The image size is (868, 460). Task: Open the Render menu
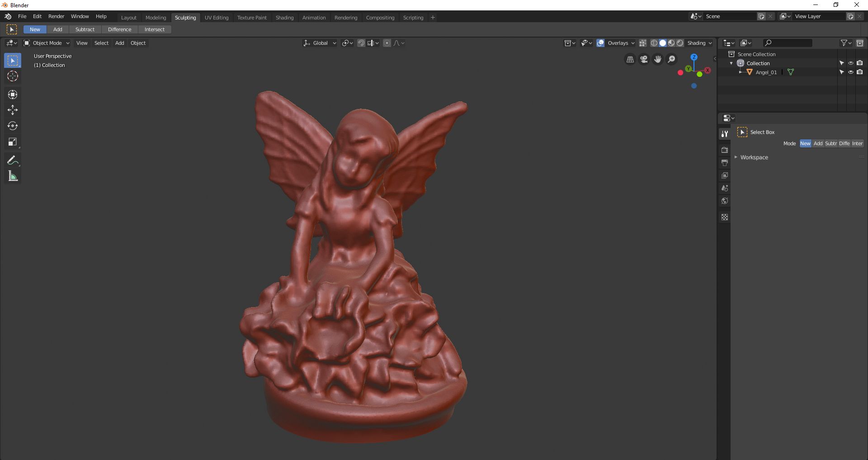click(57, 16)
